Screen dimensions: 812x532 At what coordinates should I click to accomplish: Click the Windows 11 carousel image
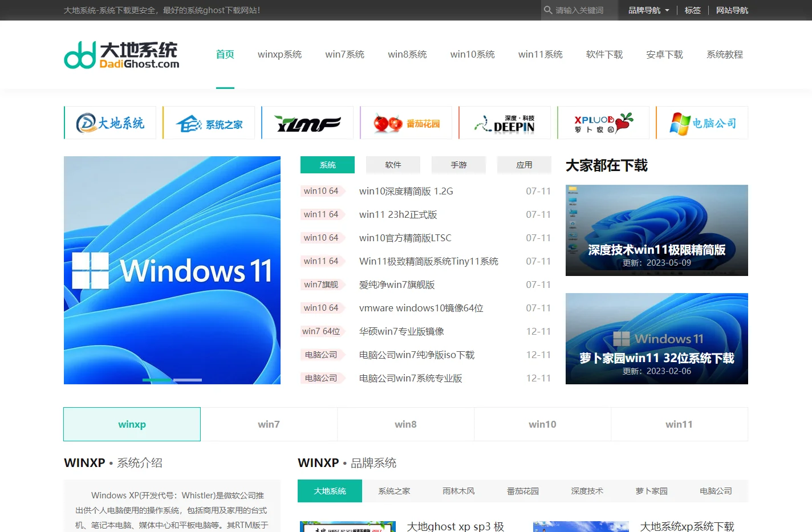172,270
